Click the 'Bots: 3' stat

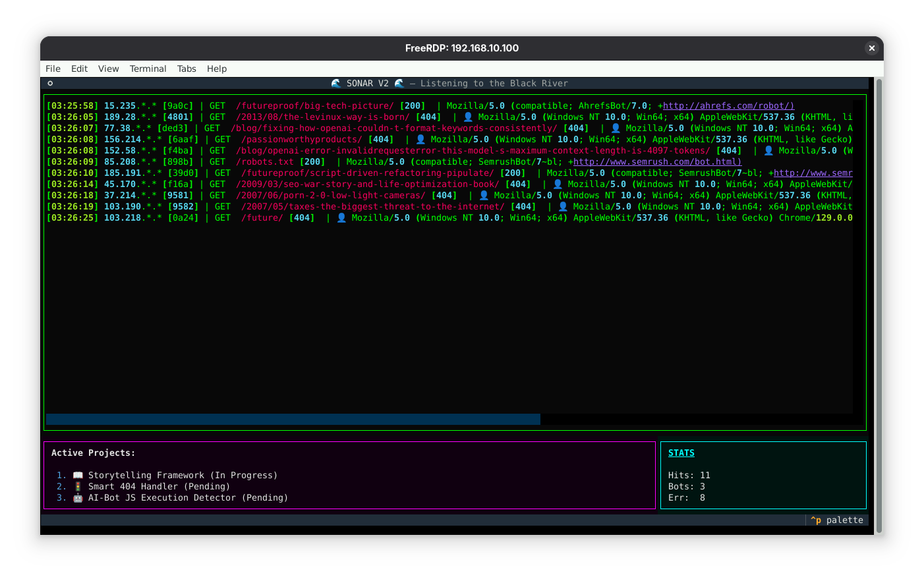click(687, 486)
